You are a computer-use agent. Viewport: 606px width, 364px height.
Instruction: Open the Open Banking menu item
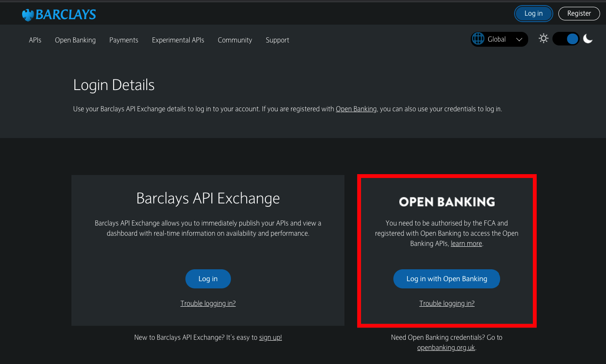[75, 40]
